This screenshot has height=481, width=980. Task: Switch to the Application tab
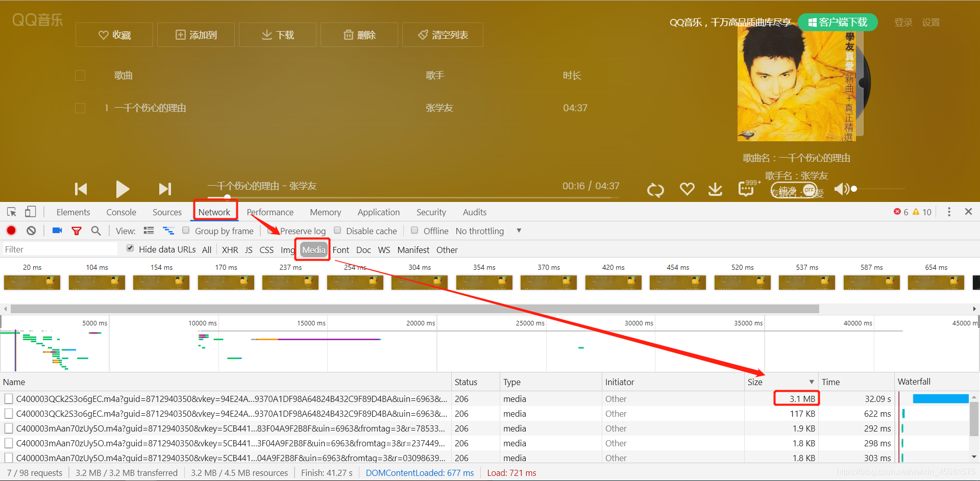pyautogui.click(x=378, y=212)
